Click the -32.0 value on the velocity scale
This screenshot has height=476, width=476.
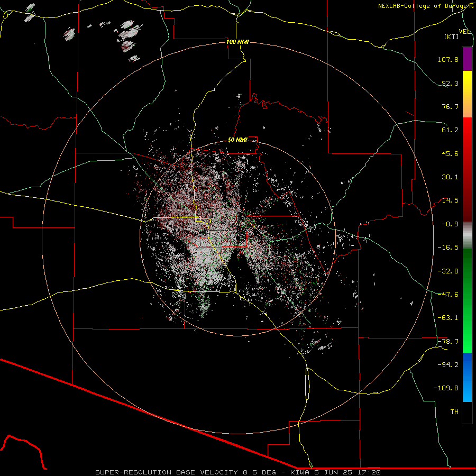click(448, 271)
